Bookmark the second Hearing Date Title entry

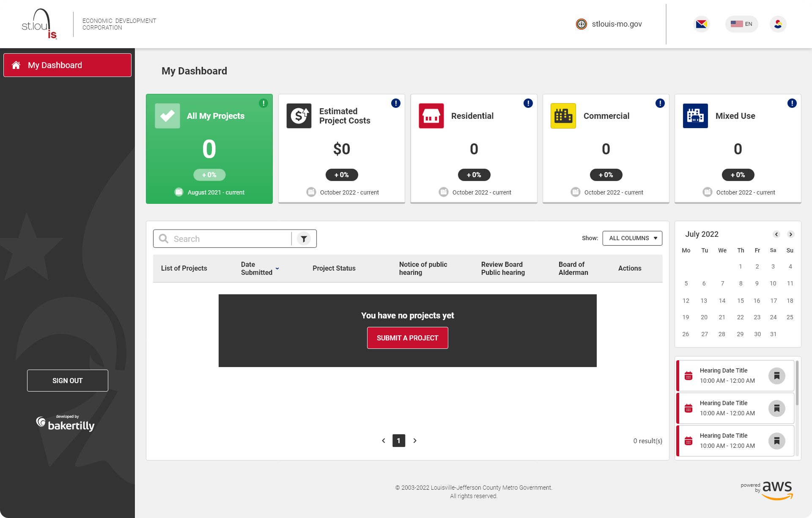pos(776,408)
